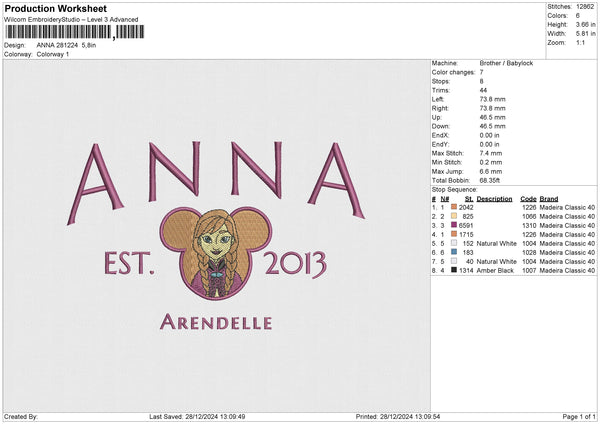Click the orange swatch in stop row 1
Screen dimensions: 600x424
point(454,207)
